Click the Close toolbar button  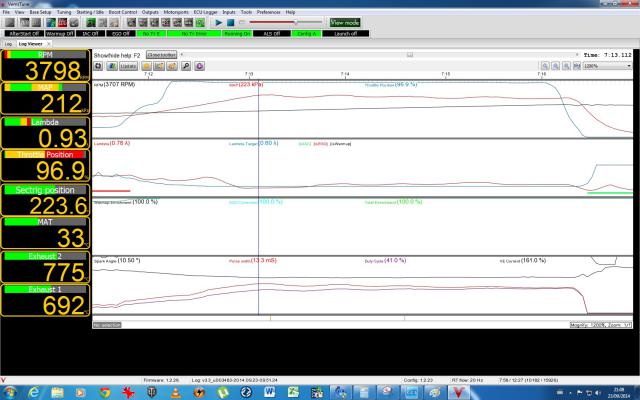[x=161, y=55]
